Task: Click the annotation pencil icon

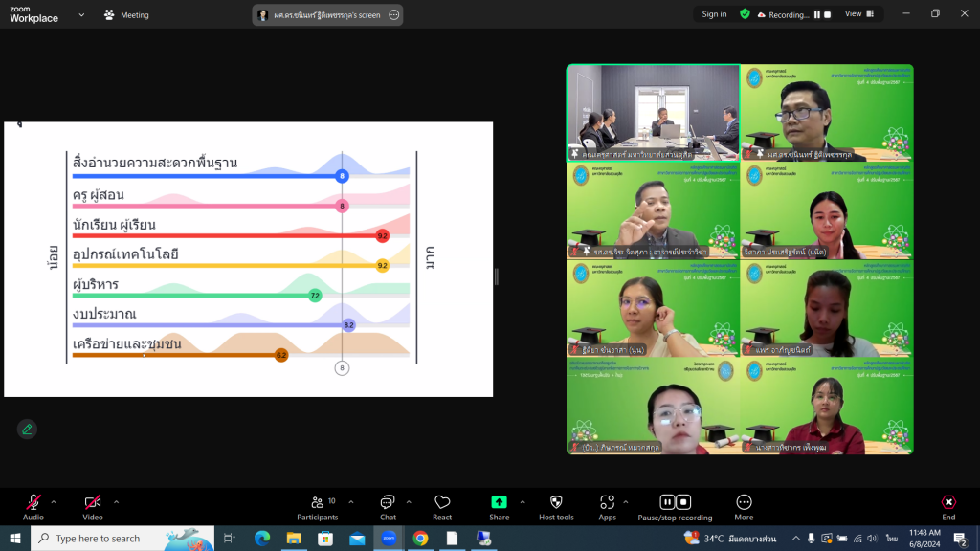Action: point(27,429)
